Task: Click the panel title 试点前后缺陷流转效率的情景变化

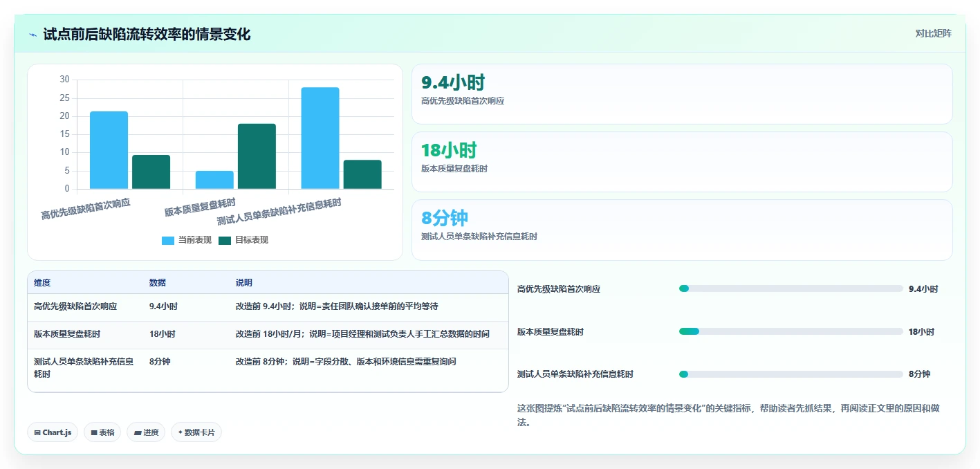Action: coord(147,34)
